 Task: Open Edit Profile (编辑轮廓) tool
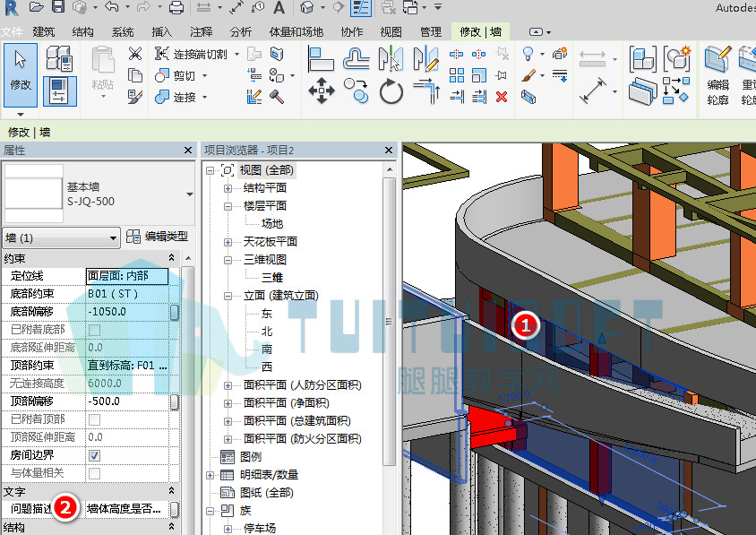point(717,74)
